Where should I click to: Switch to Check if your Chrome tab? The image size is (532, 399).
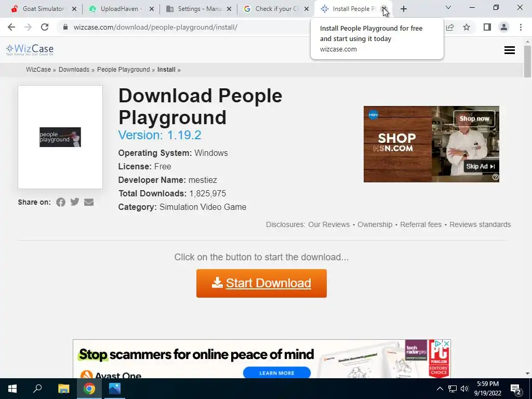point(276,9)
